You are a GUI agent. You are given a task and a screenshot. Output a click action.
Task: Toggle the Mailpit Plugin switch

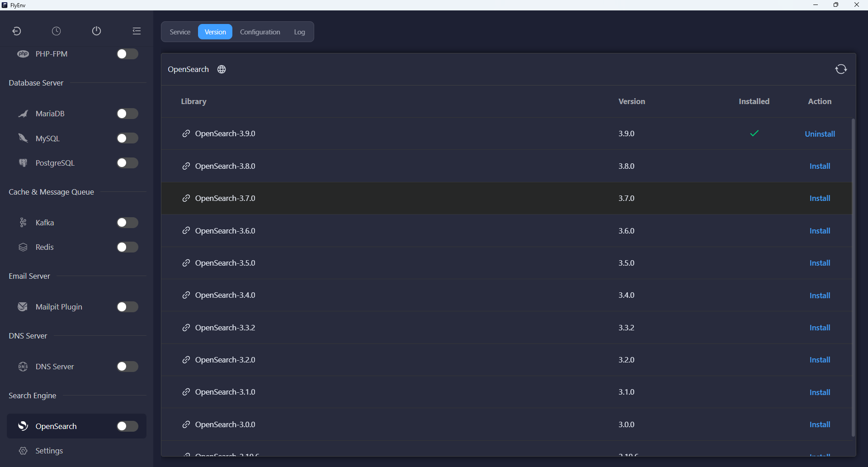[x=127, y=307]
